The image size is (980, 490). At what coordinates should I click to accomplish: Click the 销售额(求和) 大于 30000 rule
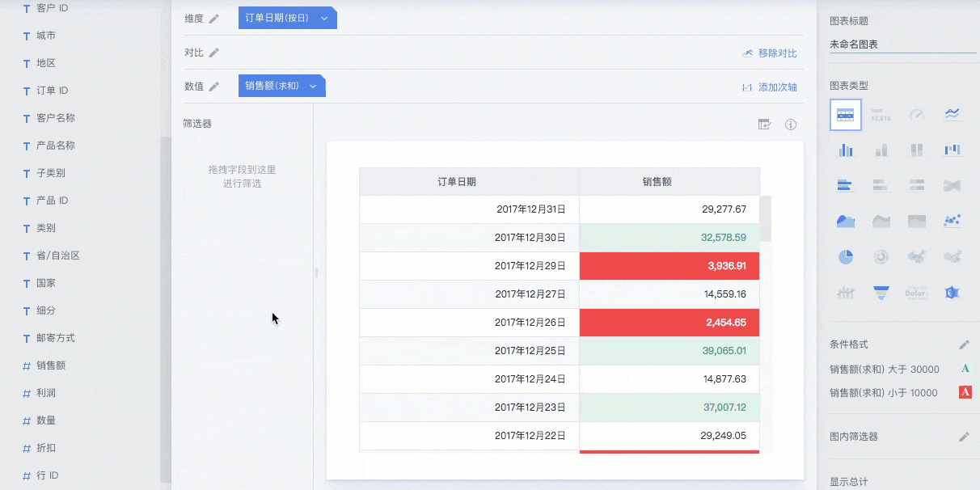click(885, 369)
